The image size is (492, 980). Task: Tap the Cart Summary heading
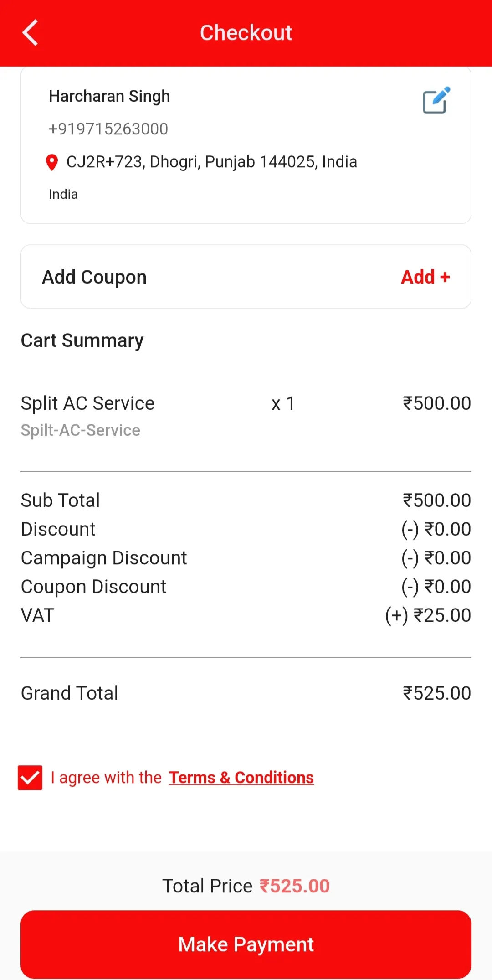[x=82, y=340]
